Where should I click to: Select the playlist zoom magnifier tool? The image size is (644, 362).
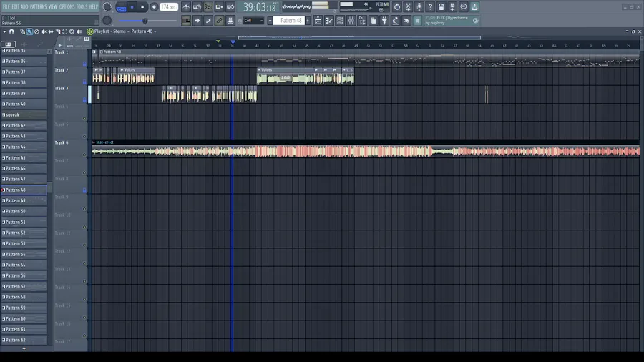pos(72,31)
